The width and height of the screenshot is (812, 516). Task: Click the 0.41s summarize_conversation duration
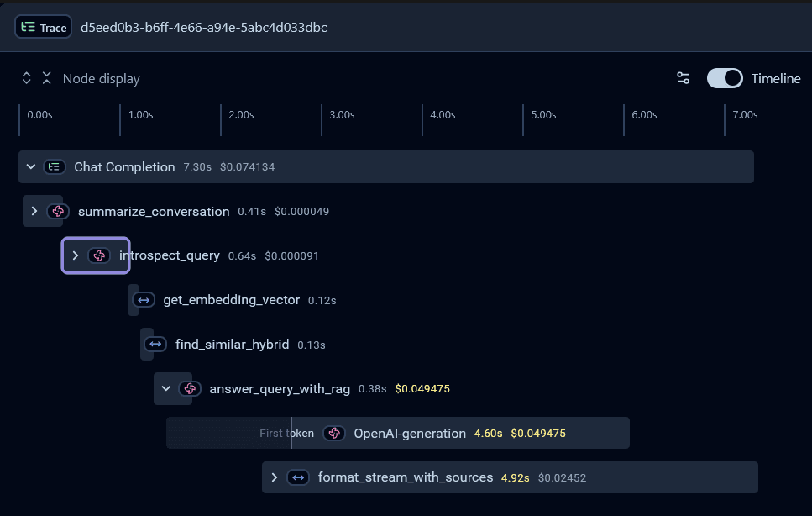tap(252, 212)
